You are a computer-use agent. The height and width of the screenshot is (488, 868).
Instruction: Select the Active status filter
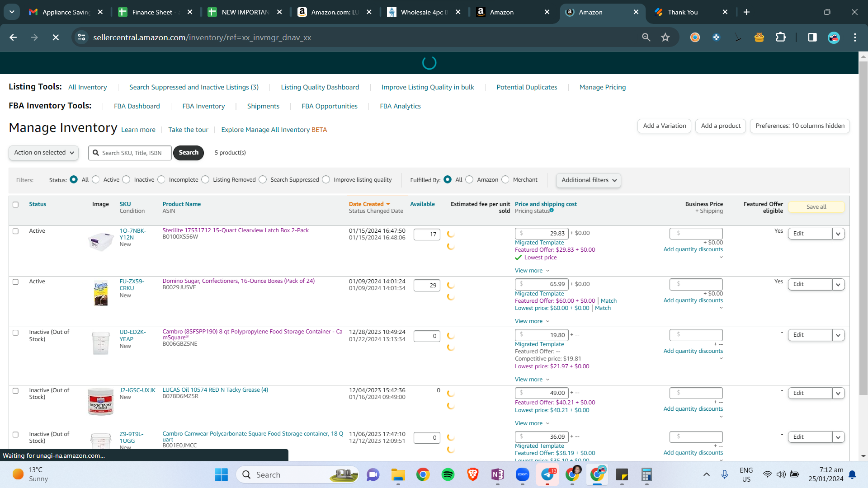95,180
